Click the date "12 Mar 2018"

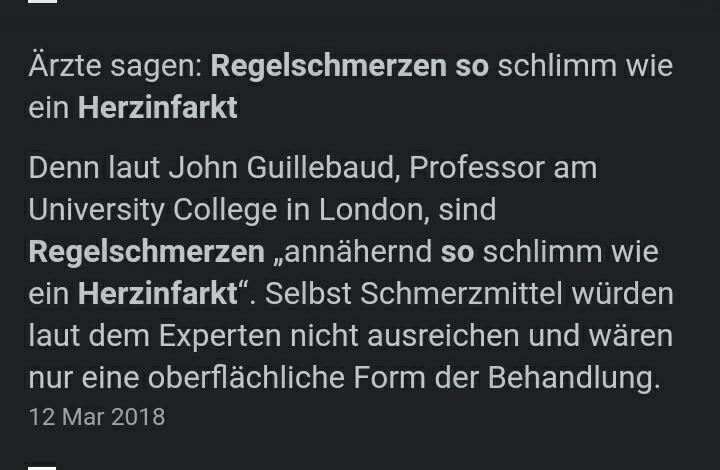pos(97,416)
